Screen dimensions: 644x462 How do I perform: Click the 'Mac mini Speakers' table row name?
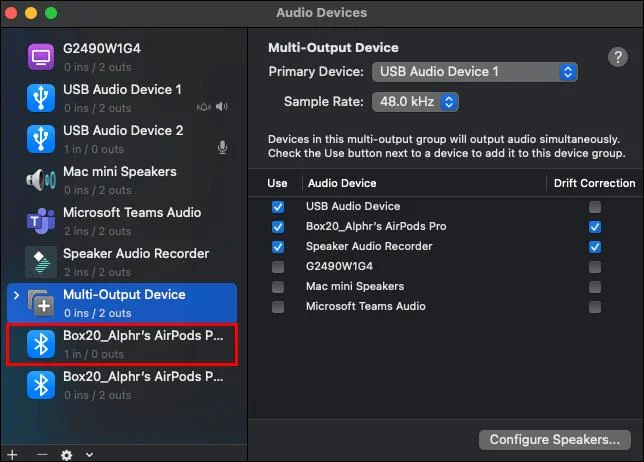point(355,286)
